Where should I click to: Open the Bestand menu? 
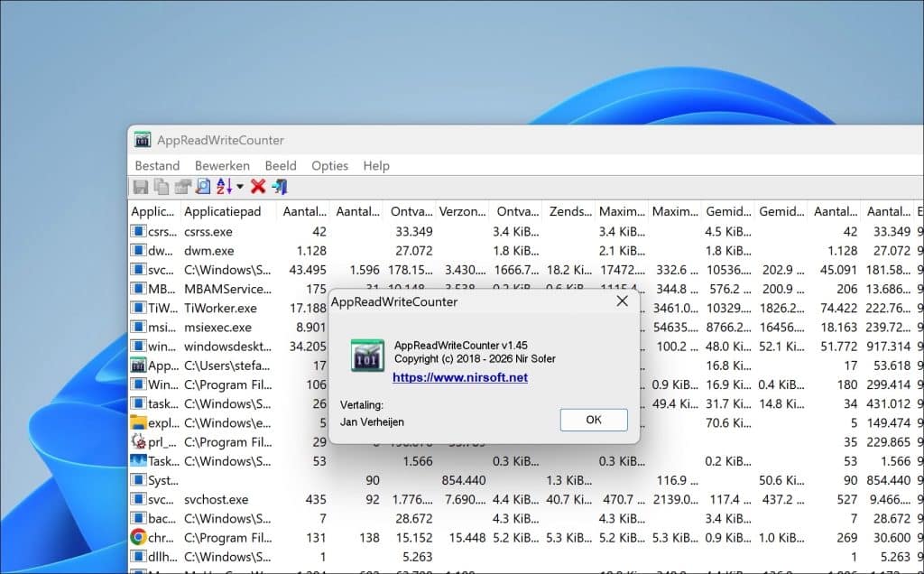tap(157, 165)
